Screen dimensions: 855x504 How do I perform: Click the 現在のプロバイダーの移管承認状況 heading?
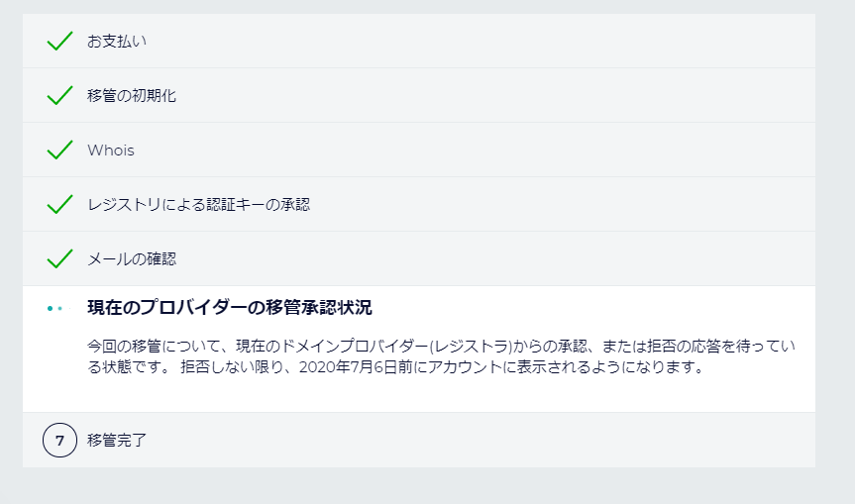pyautogui.click(x=230, y=307)
